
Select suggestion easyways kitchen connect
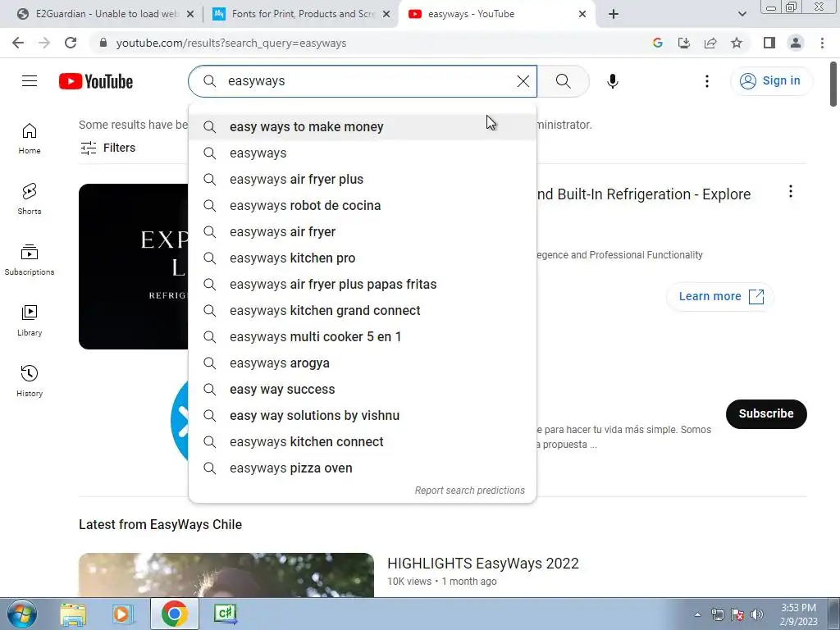(363, 442)
